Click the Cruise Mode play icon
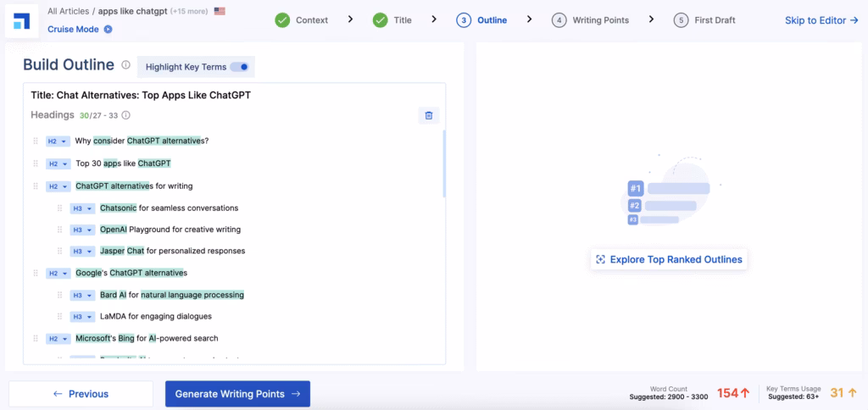Screen dimensions: 868x410 tap(108, 30)
